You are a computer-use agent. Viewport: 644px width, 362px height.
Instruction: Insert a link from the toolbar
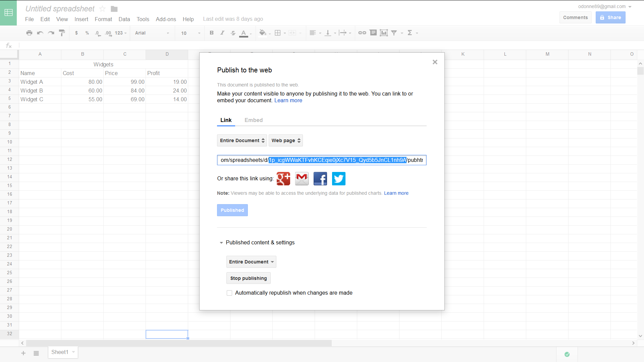click(362, 33)
